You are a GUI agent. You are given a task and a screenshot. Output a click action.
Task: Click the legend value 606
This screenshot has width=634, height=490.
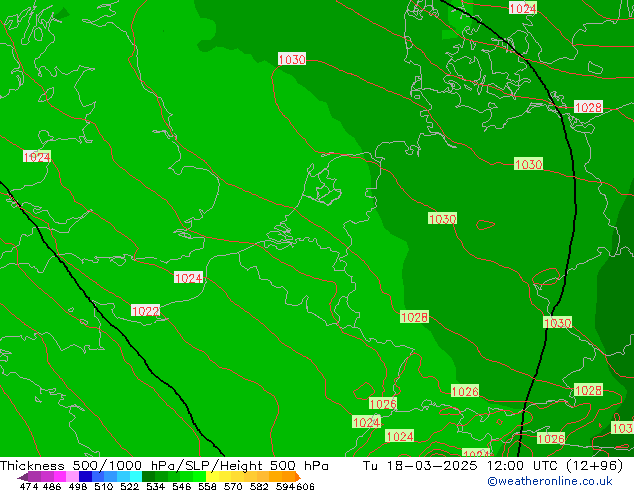pyautogui.click(x=304, y=486)
